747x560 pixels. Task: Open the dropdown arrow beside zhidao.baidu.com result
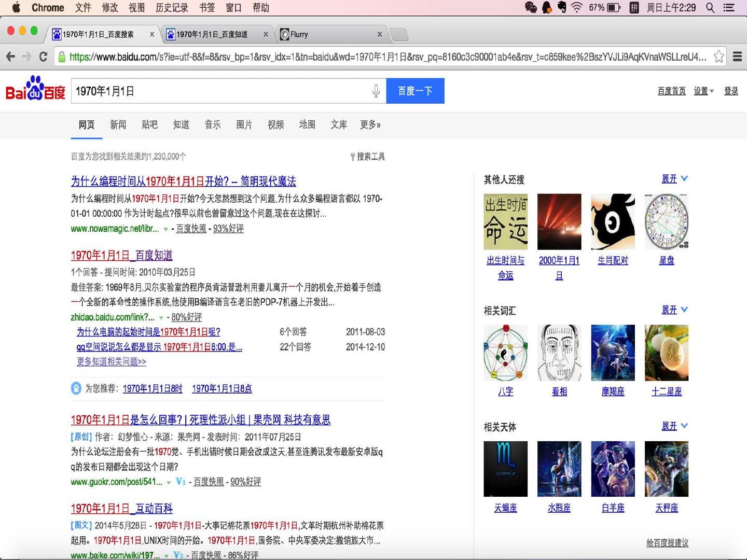point(161,317)
